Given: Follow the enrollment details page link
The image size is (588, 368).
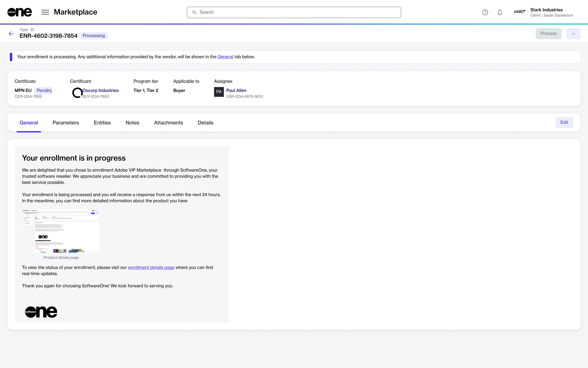Looking at the screenshot, I should click(151, 267).
